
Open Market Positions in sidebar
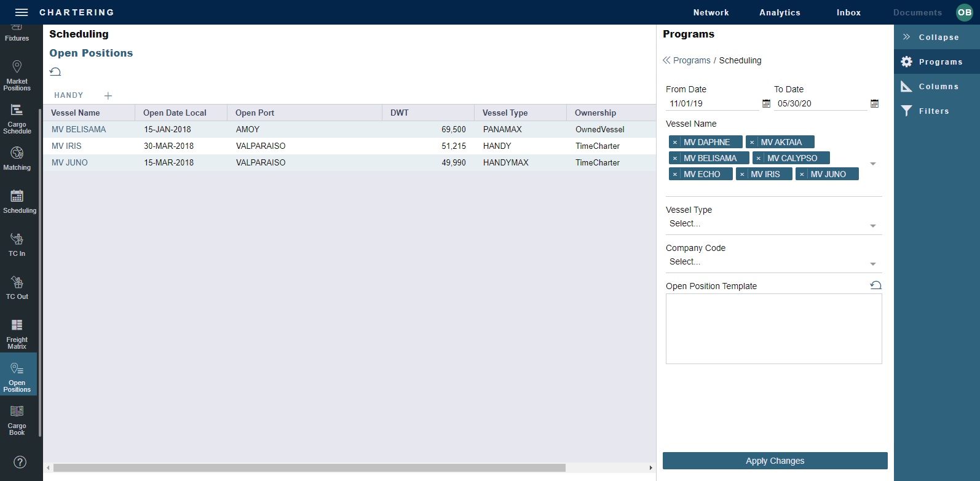pyautogui.click(x=17, y=75)
